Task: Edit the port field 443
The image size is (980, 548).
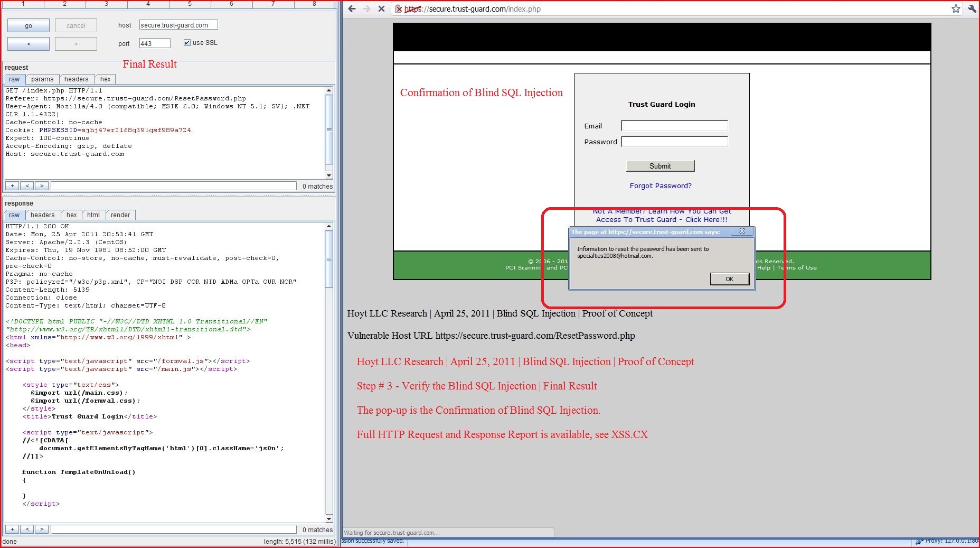Action: [x=155, y=43]
